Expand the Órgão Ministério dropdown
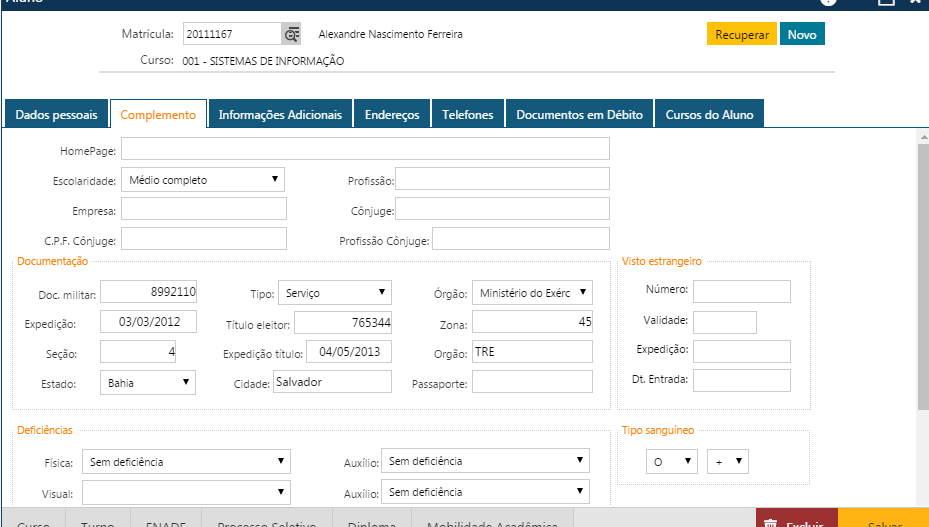The image size is (929, 527). click(x=532, y=293)
